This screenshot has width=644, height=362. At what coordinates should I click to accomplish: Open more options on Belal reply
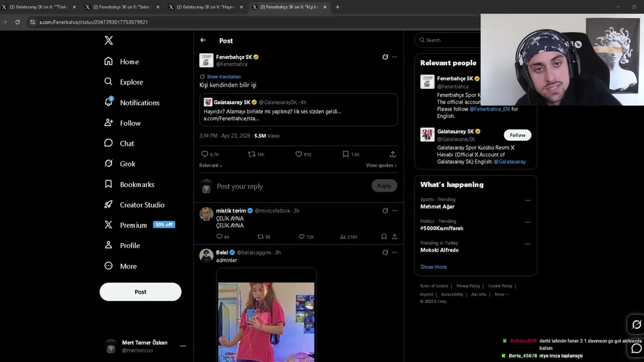394,252
